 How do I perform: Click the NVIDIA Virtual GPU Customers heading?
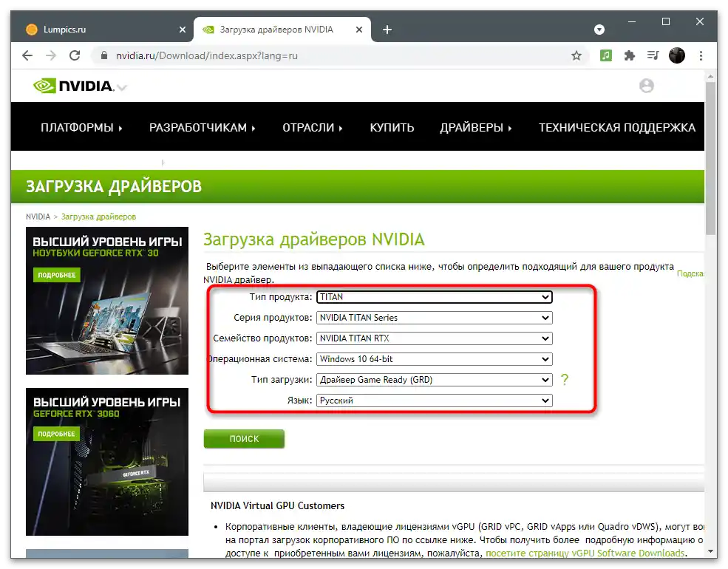pos(277,505)
